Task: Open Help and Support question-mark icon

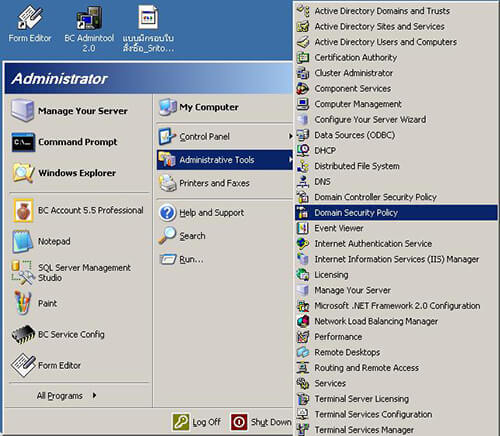Action: click(x=167, y=212)
